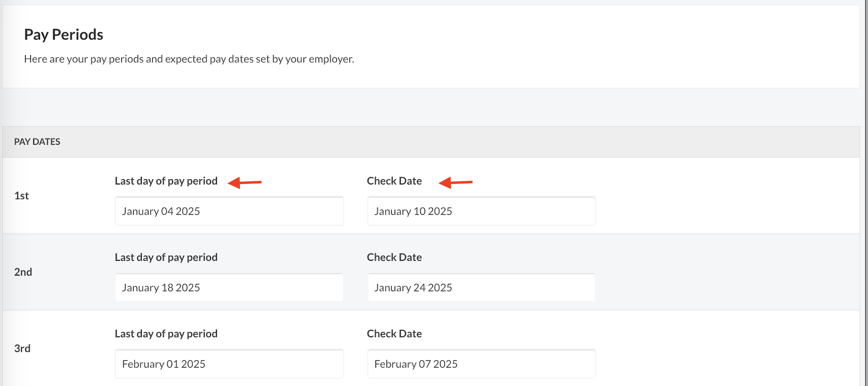Click the 2nd row Last day of pay period label
The height and width of the screenshot is (386, 868).
click(166, 257)
